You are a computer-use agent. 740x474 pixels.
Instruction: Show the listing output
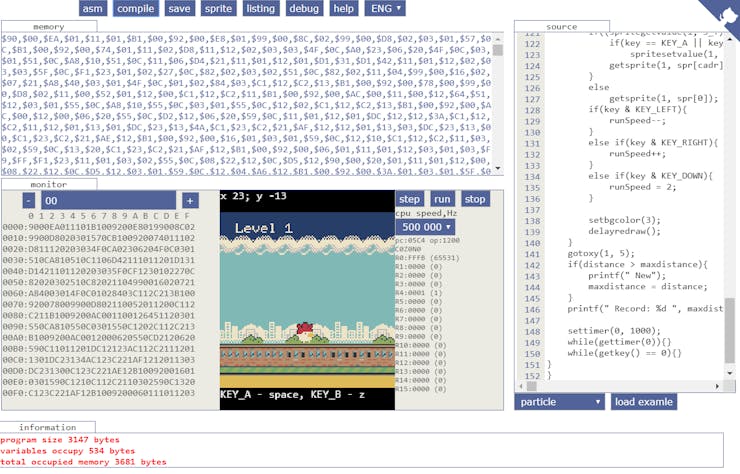point(261,8)
